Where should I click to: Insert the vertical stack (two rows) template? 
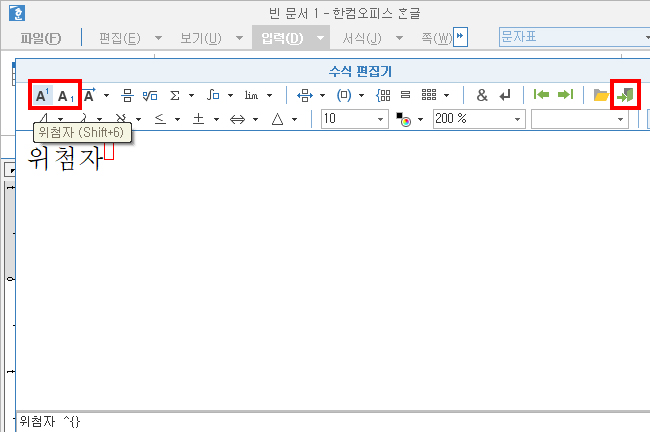tap(405, 95)
